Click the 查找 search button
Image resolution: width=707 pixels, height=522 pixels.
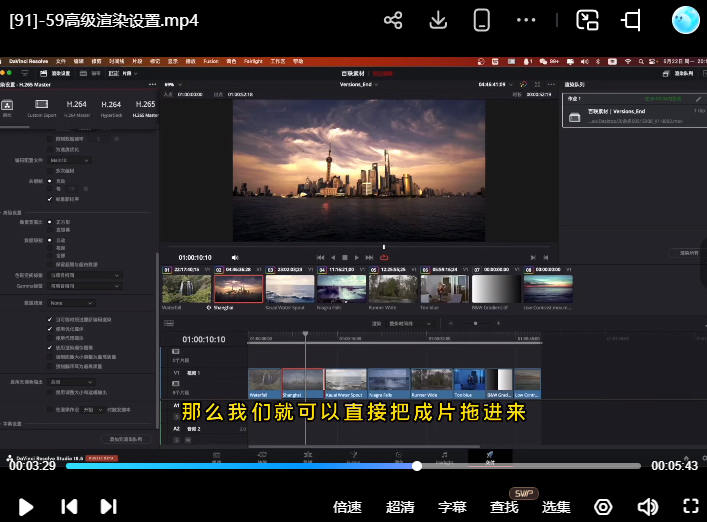coord(504,507)
